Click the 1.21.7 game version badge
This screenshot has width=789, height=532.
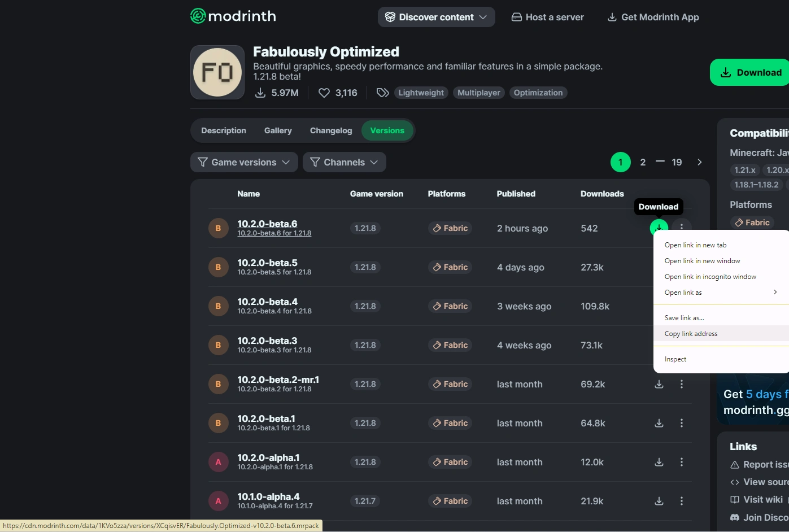coord(365,501)
